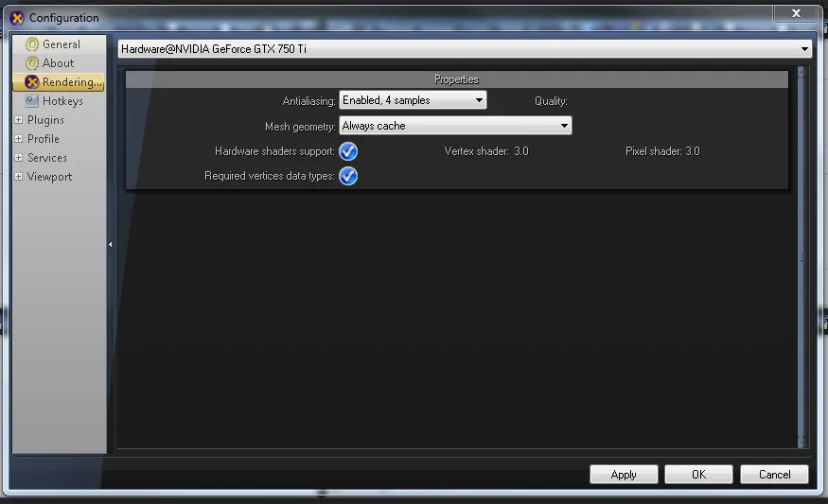Select the Rendering icon in sidebar
Image resolution: width=828 pixels, height=504 pixels.
[32, 82]
